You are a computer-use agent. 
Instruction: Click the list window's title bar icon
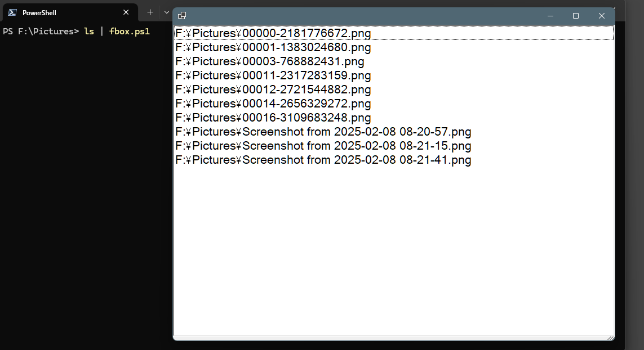(182, 16)
